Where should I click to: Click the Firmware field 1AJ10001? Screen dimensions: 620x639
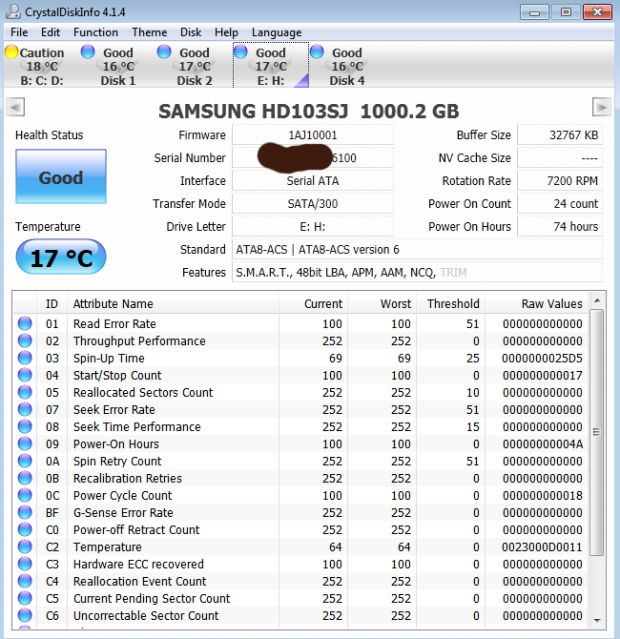coord(313,135)
